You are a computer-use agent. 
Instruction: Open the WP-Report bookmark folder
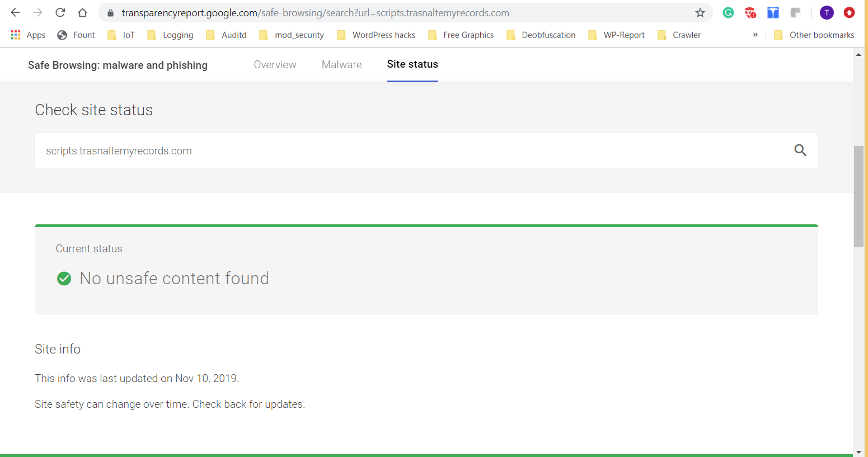pyautogui.click(x=616, y=35)
